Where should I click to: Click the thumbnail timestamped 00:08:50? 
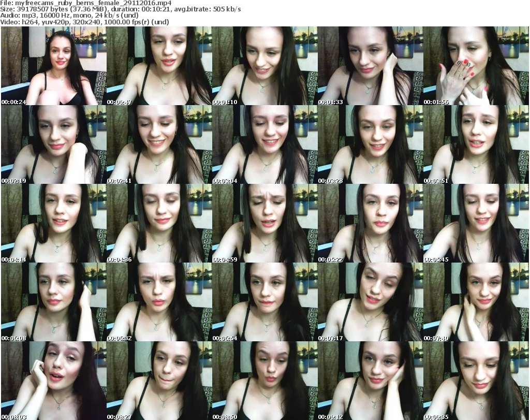click(264, 381)
